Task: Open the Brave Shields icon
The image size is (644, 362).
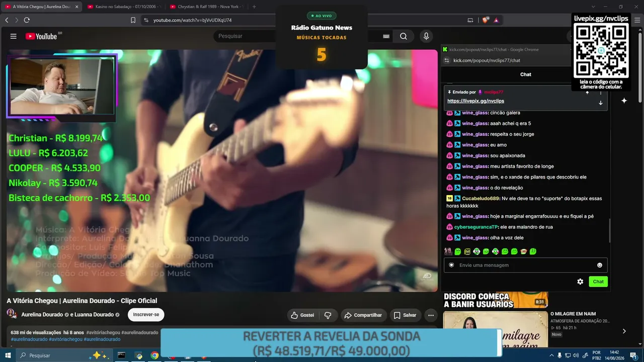Action: click(x=486, y=20)
